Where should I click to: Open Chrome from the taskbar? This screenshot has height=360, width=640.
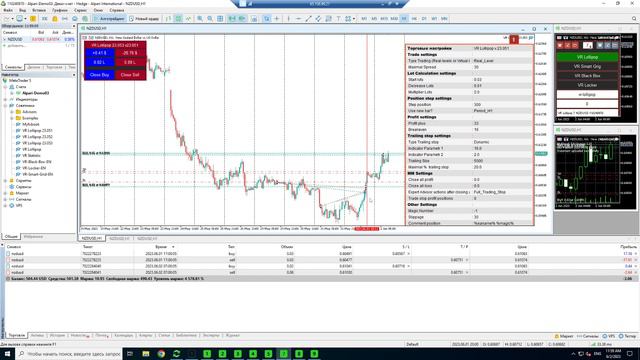click(161, 353)
